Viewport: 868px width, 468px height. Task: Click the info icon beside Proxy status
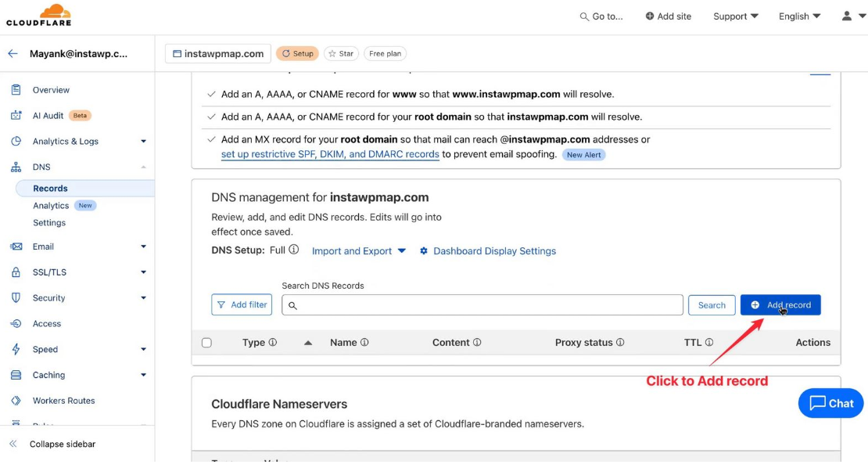(620, 342)
